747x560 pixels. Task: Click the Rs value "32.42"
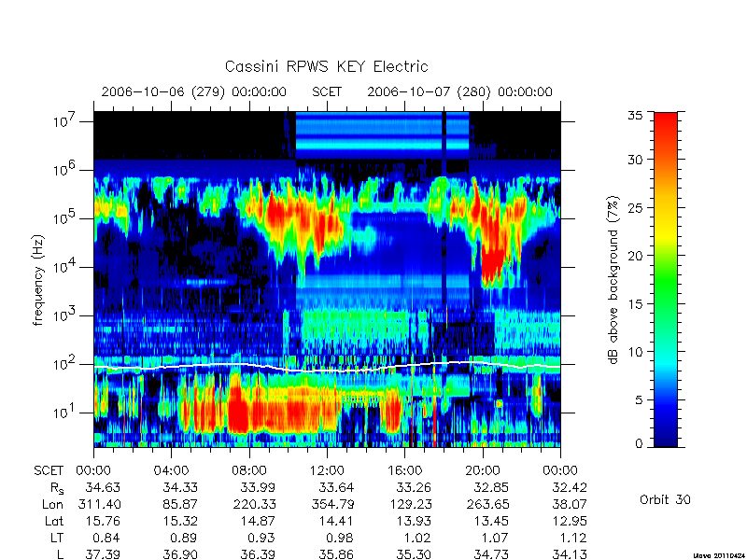(x=570, y=487)
